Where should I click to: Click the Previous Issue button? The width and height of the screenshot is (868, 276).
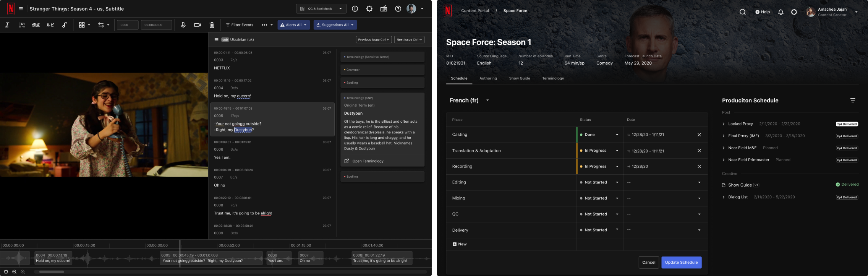click(374, 40)
